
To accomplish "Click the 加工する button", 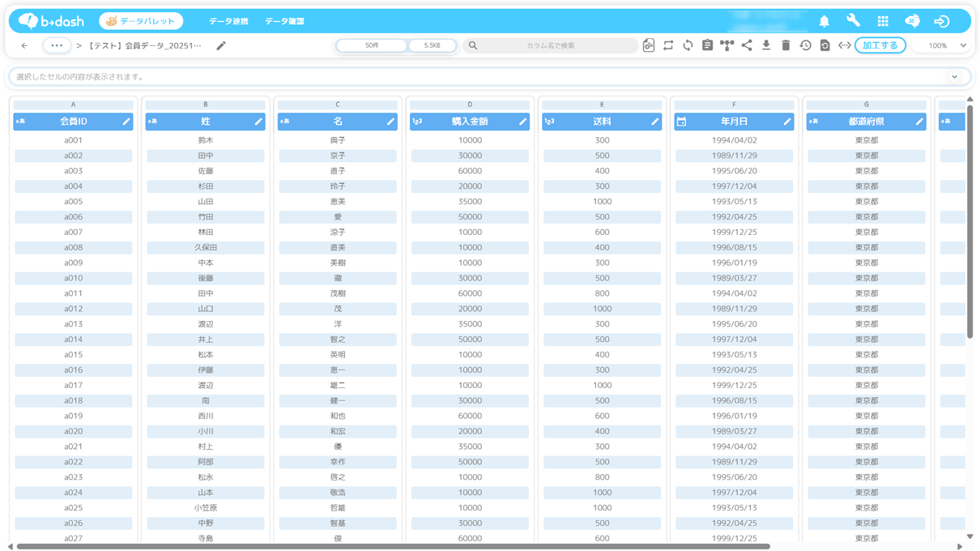I will [x=880, y=45].
